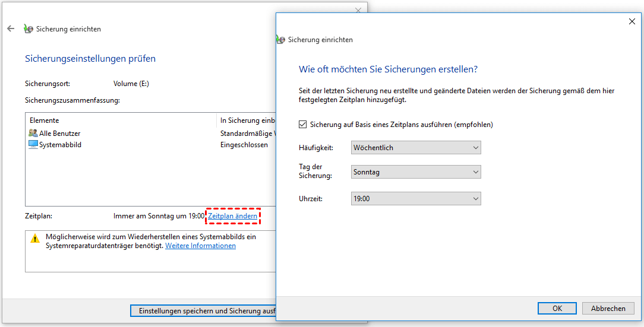Click the Elemente column header
The image size is (644, 327).
click(x=45, y=120)
